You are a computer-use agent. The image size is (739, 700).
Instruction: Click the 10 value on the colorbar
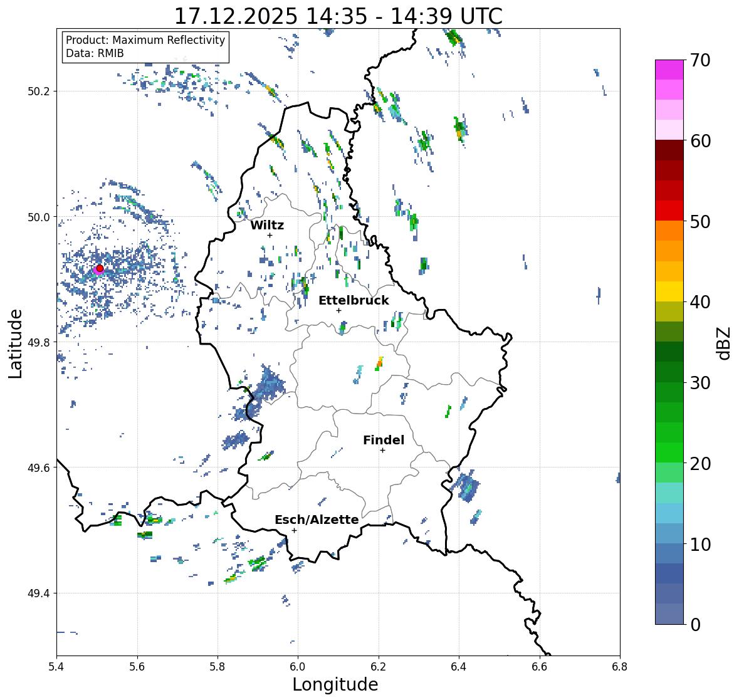(x=700, y=544)
